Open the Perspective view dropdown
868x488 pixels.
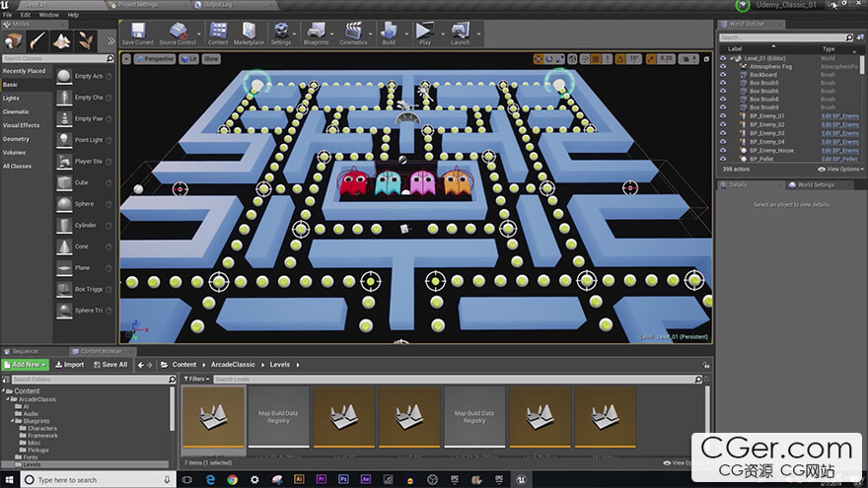pyautogui.click(x=155, y=58)
